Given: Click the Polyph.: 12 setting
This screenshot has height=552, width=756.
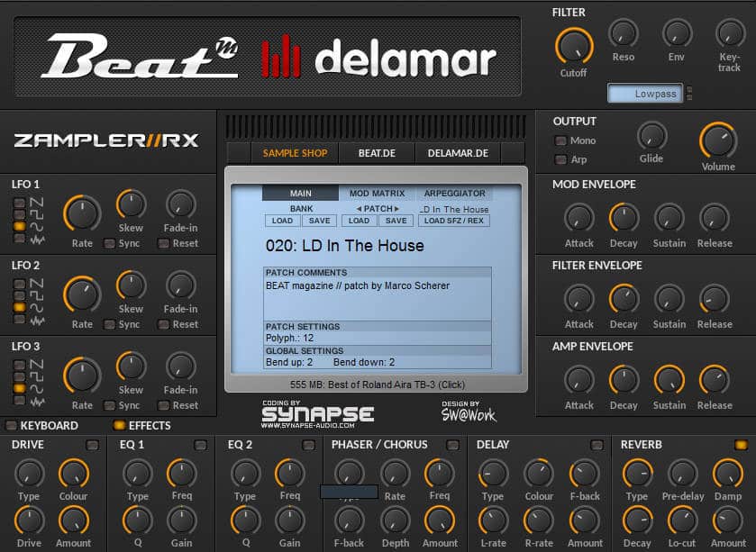Looking at the screenshot, I should pyautogui.click(x=290, y=339).
